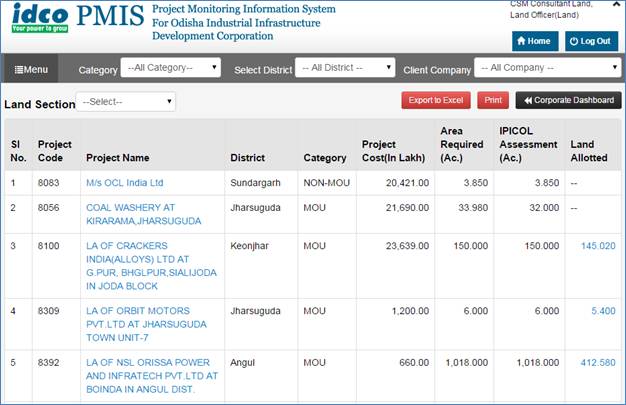Export the table to Excel
This screenshot has height=405, width=626.
[436, 100]
